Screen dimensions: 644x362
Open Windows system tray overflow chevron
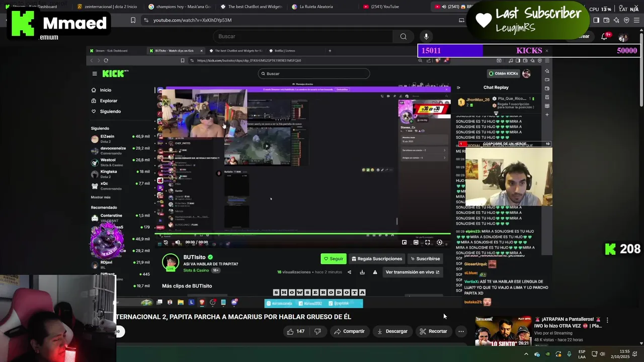pos(526,354)
